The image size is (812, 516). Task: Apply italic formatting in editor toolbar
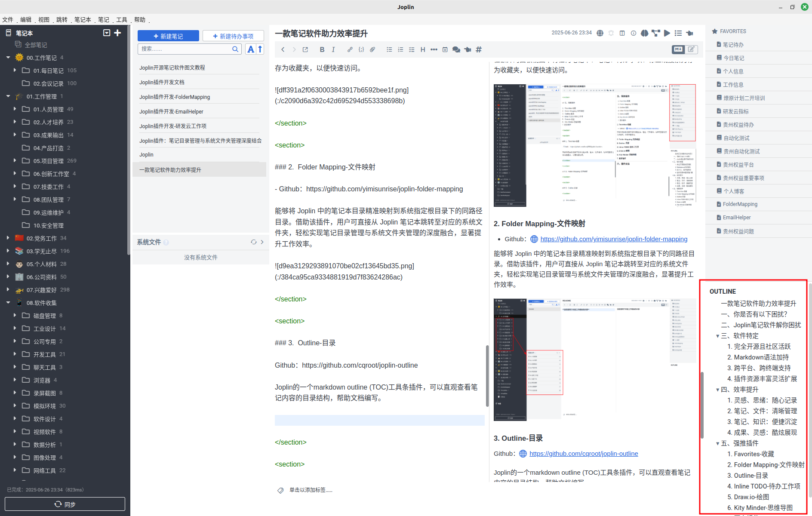coord(333,49)
